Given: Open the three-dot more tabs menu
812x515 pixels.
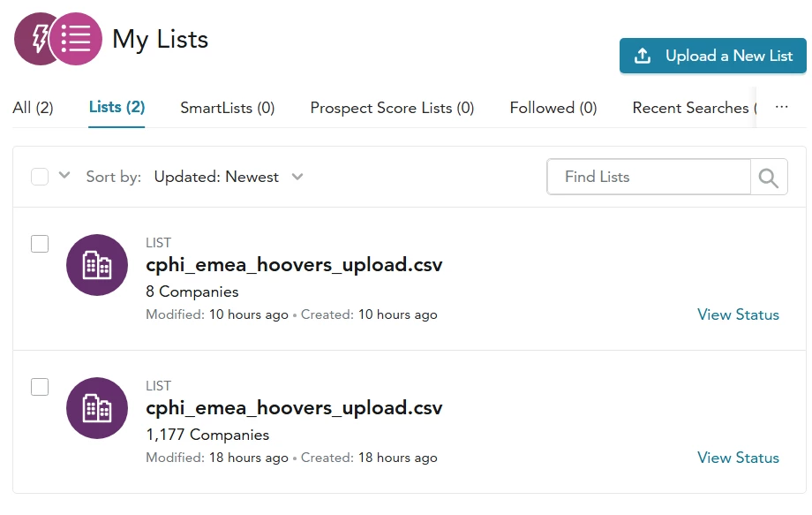Looking at the screenshot, I should tap(781, 107).
